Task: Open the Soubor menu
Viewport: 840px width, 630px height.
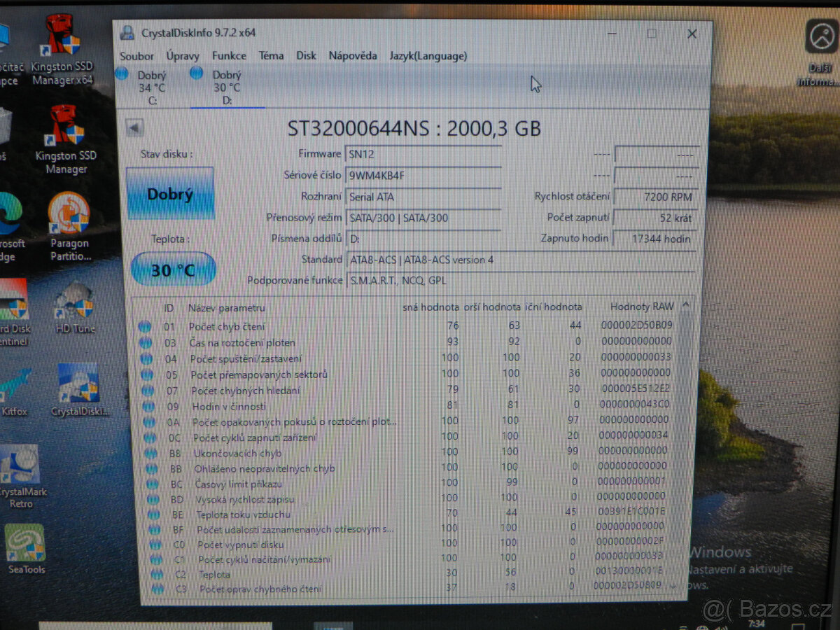Action: 137,55
